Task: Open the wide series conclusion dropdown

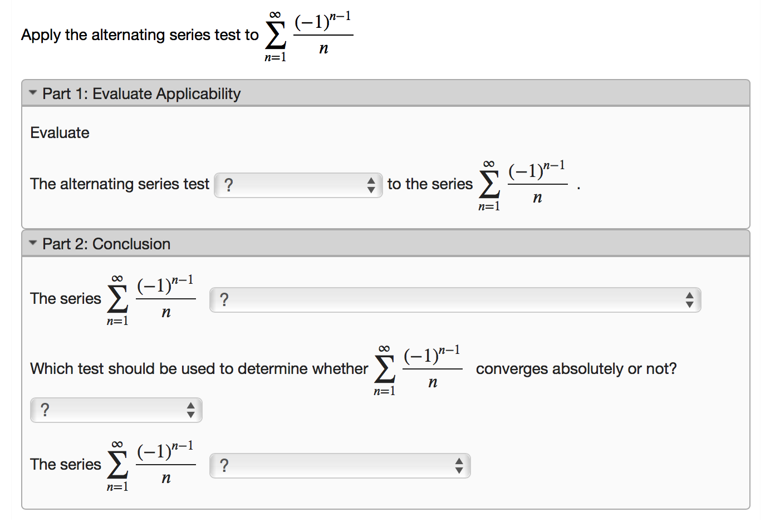Action: pos(455,300)
